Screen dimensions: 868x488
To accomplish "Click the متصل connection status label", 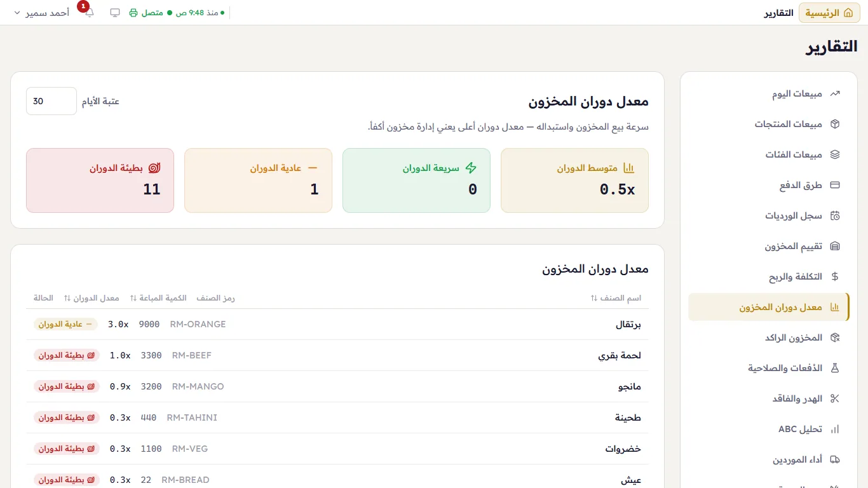I will 152,13.
